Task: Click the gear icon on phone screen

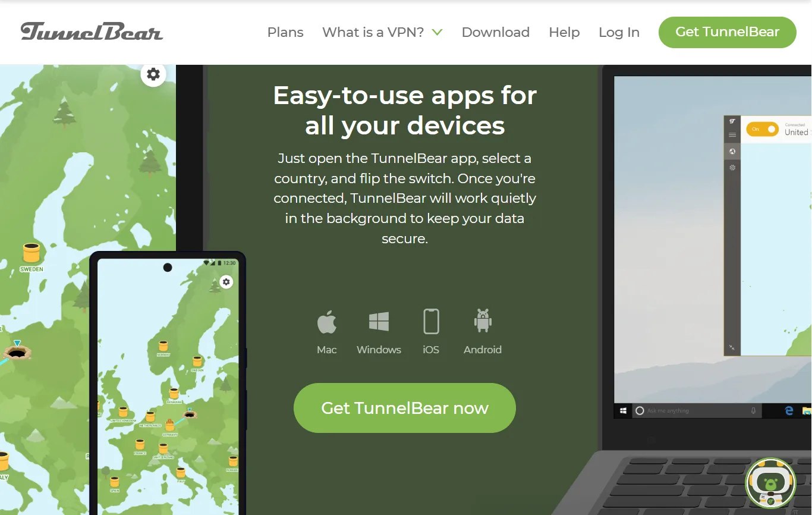Action: point(226,282)
